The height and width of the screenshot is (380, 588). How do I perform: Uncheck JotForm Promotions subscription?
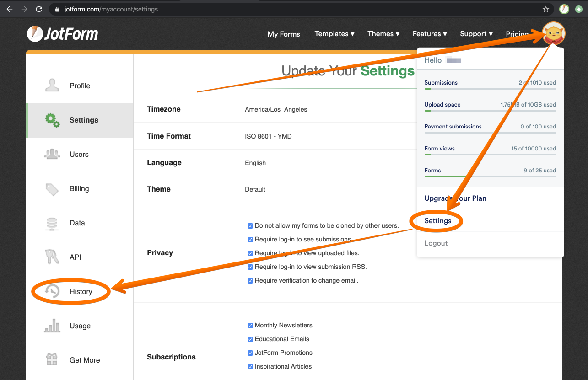(250, 353)
